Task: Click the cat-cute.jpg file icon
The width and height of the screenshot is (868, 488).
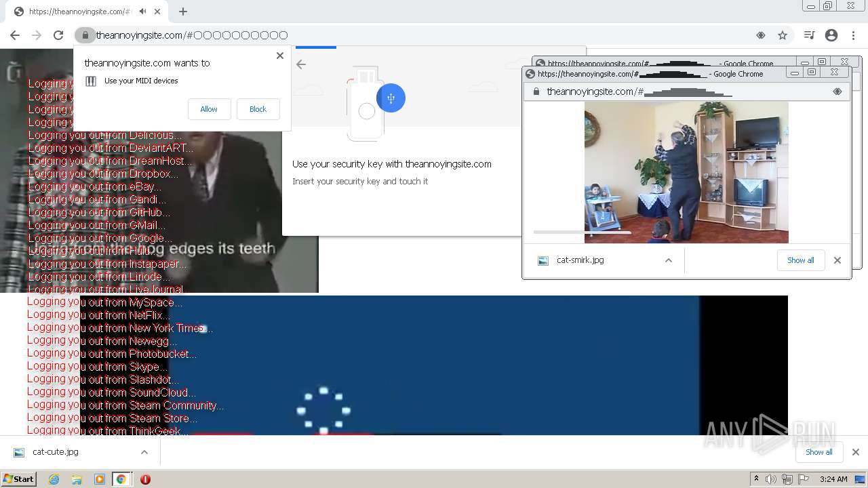Action: pyautogui.click(x=19, y=452)
